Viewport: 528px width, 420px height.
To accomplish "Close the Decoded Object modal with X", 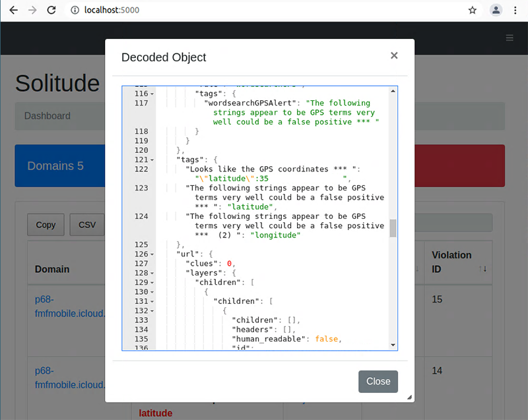I will (x=394, y=55).
